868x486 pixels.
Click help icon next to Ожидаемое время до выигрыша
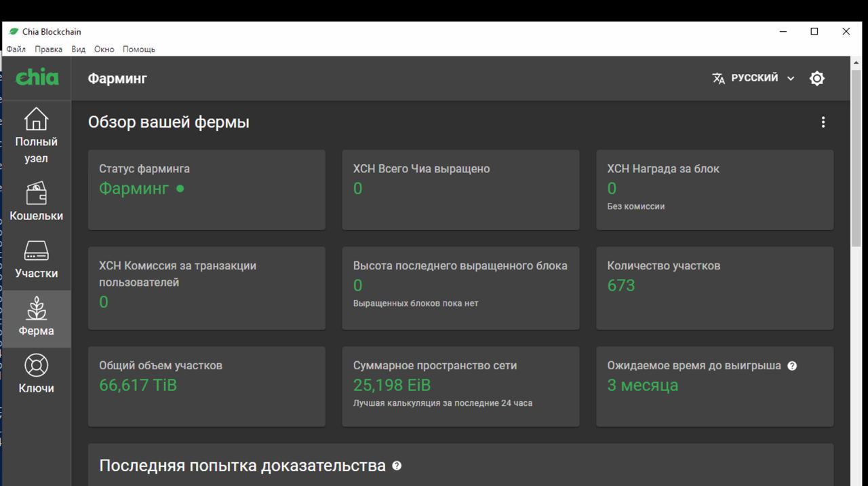tap(792, 366)
